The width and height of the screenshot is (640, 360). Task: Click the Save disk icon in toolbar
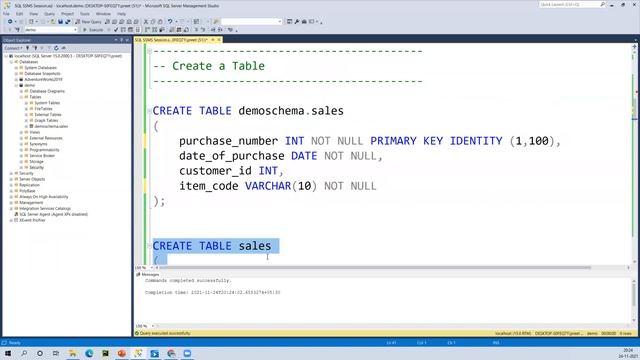click(x=60, y=22)
